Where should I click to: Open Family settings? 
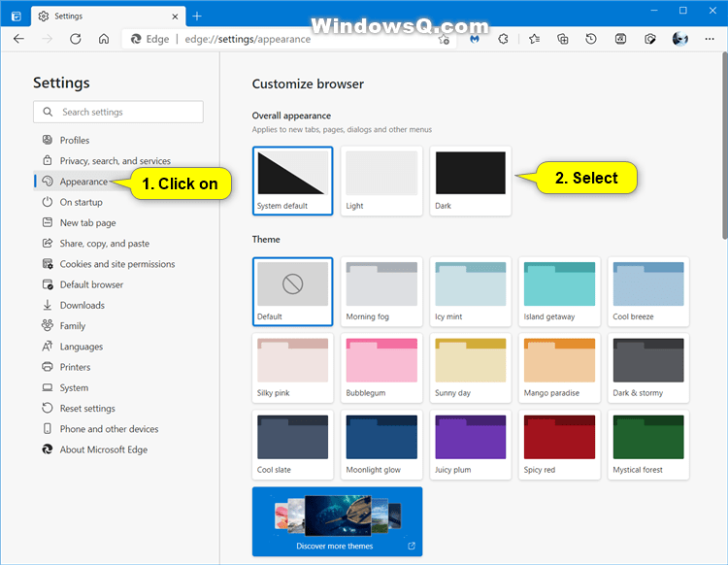pos(73,326)
